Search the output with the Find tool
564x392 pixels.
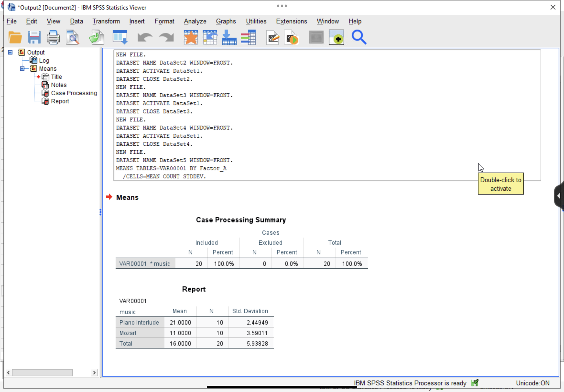(359, 37)
